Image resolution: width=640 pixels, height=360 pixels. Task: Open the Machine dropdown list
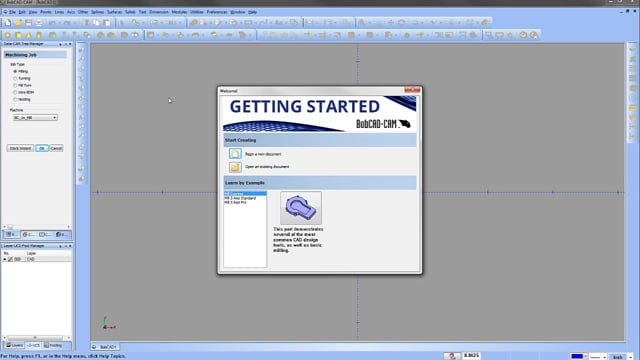pos(54,118)
